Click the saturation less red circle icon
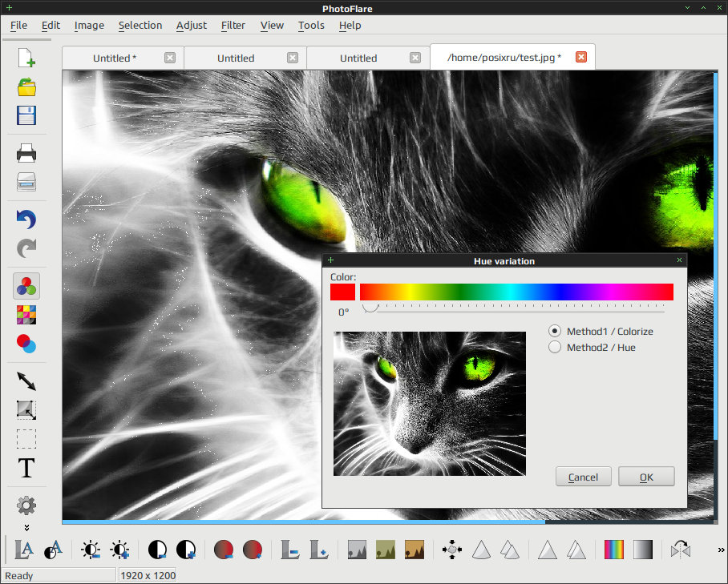 (224, 550)
